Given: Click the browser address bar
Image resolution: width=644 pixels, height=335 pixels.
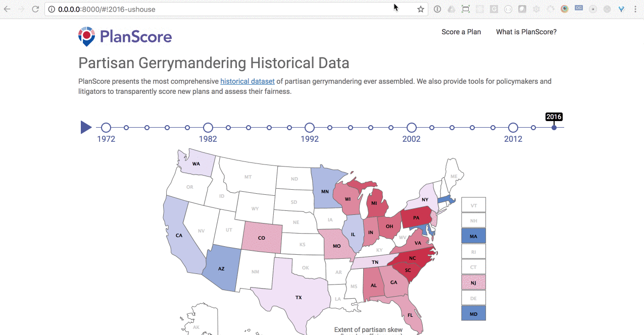Looking at the screenshot, I should point(202,9).
